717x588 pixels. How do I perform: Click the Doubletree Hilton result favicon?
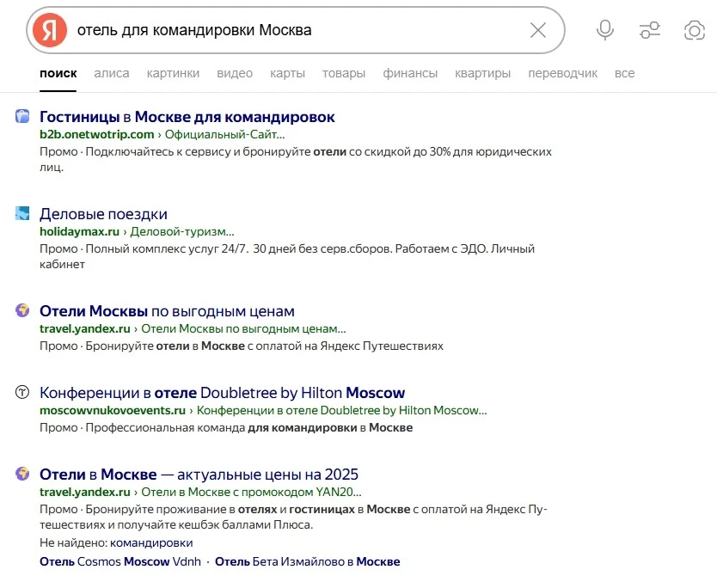(x=23, y=393)
